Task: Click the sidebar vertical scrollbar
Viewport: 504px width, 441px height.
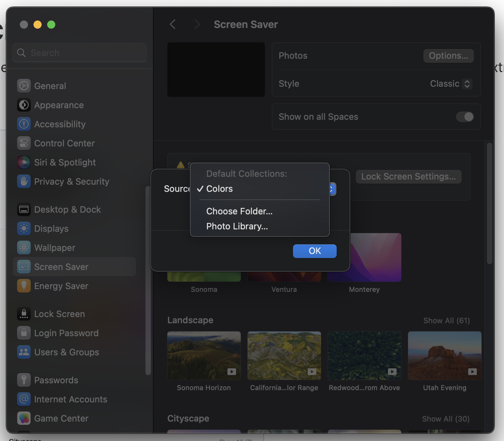Action: (x=148, y=281)
